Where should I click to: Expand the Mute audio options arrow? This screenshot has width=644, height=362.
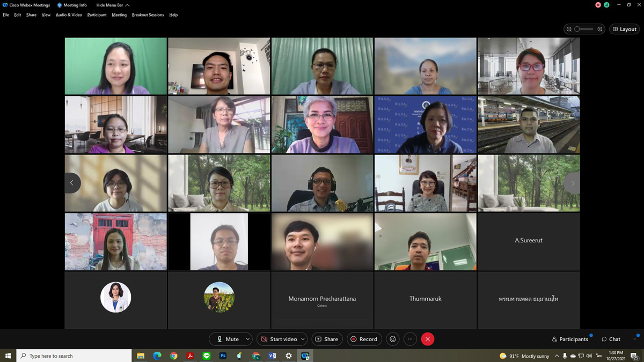247,339
